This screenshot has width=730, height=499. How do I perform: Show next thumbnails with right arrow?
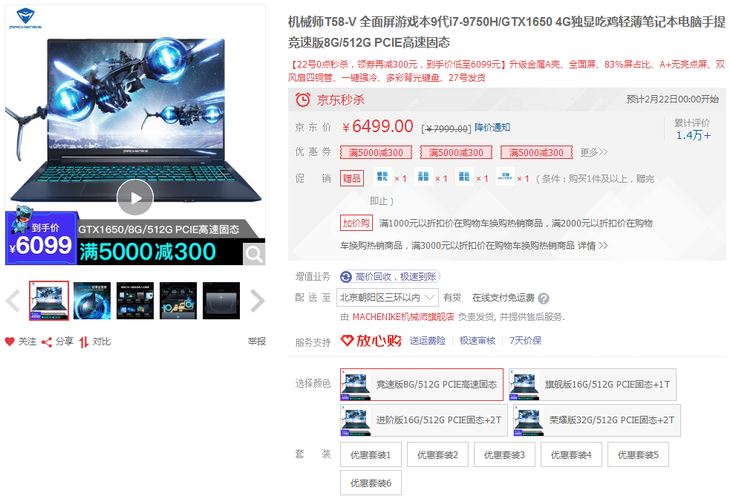257,300
